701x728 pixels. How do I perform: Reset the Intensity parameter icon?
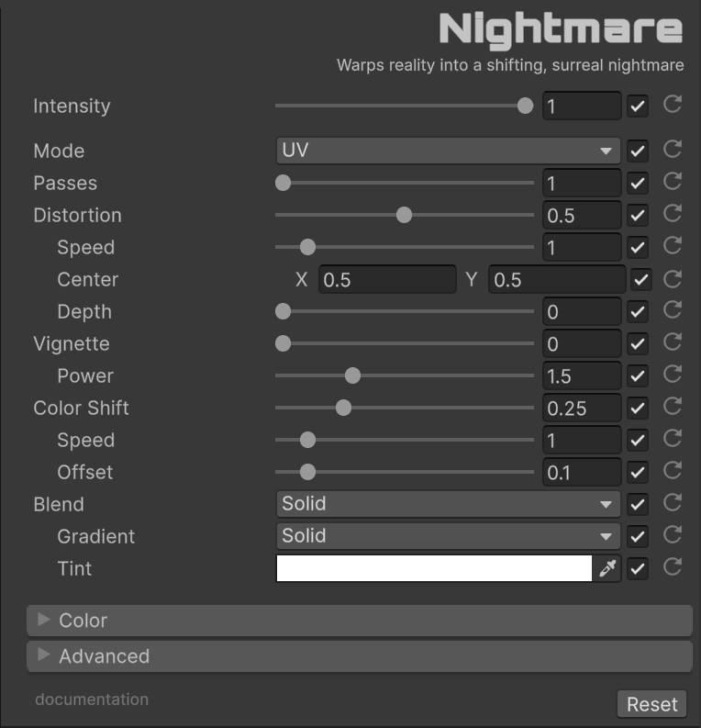point(673,105)
